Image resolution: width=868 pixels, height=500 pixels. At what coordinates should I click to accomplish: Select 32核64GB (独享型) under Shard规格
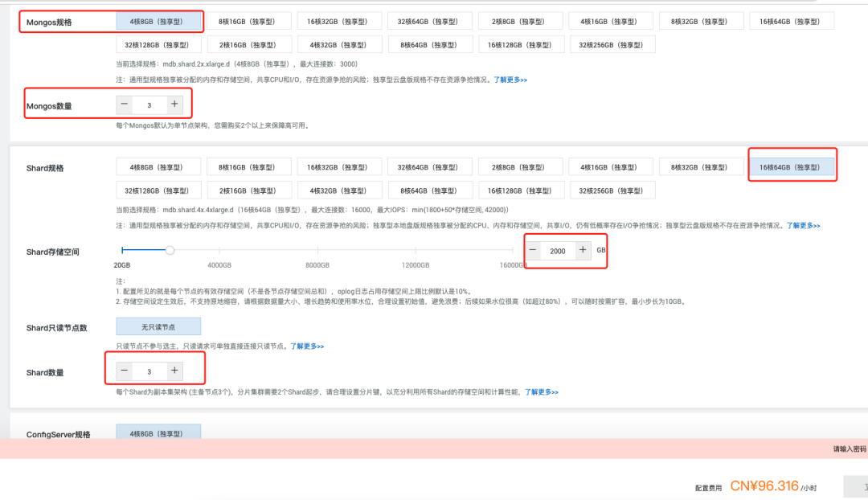[429, 167]
